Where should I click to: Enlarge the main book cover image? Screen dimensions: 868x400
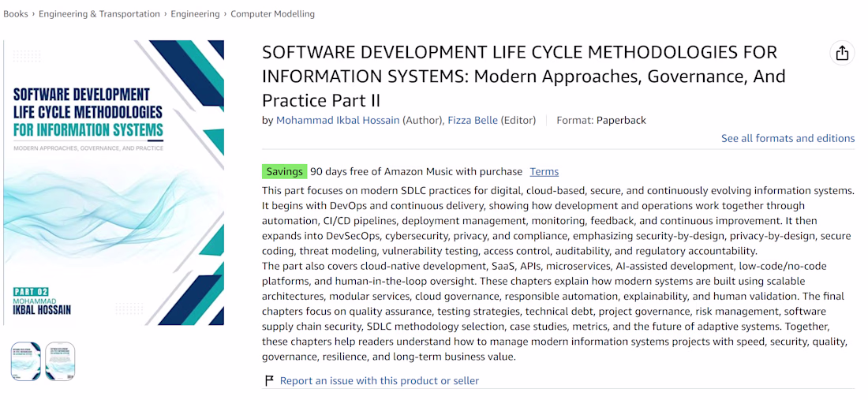click(114, 182)
